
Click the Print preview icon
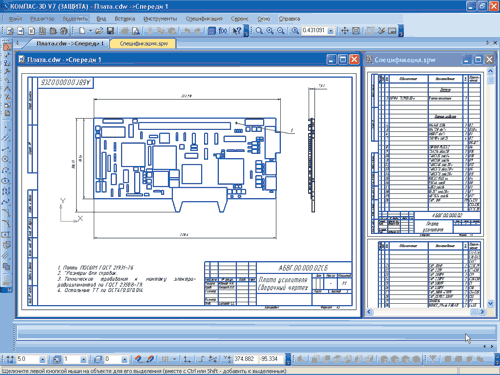click(136, 31)
